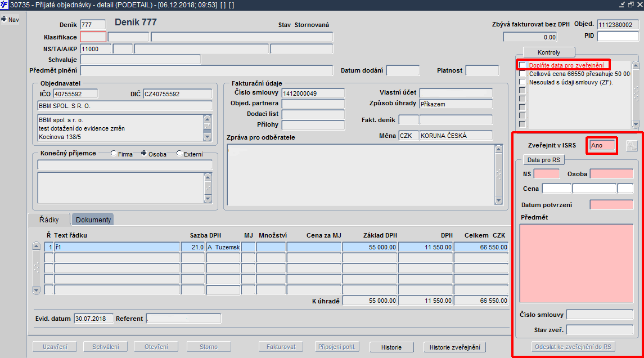Click down arrow in Objednavatel address box
Image resolution: width=644 pixels, height=358 pixels.
click(x=208, y=137)
